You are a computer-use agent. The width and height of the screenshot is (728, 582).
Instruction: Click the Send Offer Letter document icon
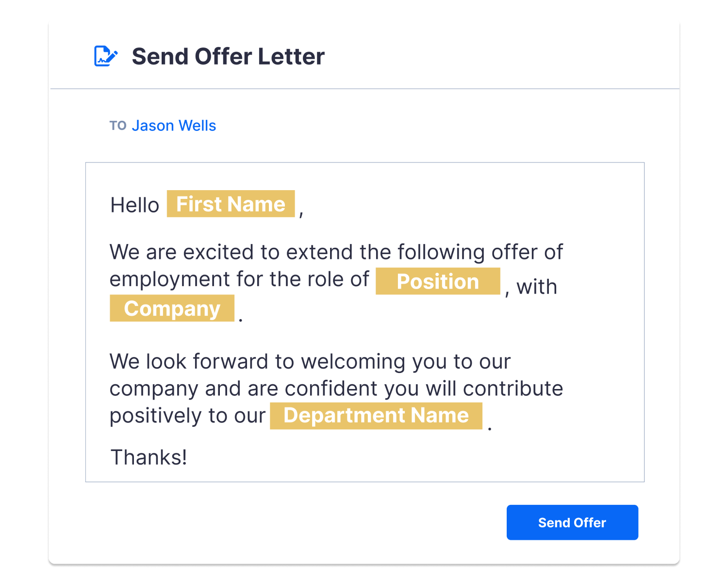click(106, 55)
